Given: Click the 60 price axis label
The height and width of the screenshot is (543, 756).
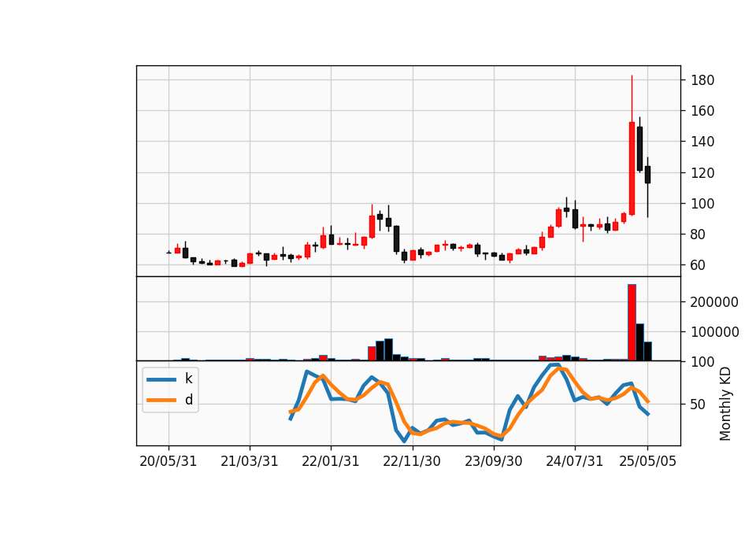Looking at the screenshot, I should coord(699,265).
